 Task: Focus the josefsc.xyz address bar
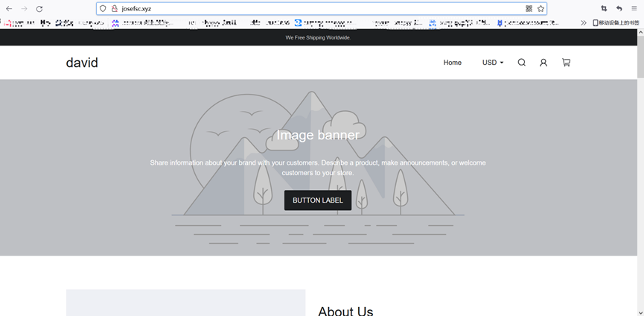coord(320,9)
